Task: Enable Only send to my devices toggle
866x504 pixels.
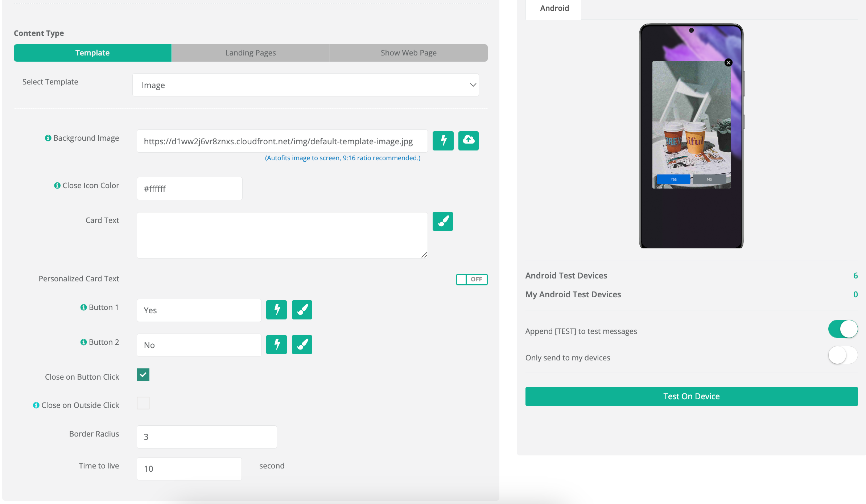Action: [842, 355]
